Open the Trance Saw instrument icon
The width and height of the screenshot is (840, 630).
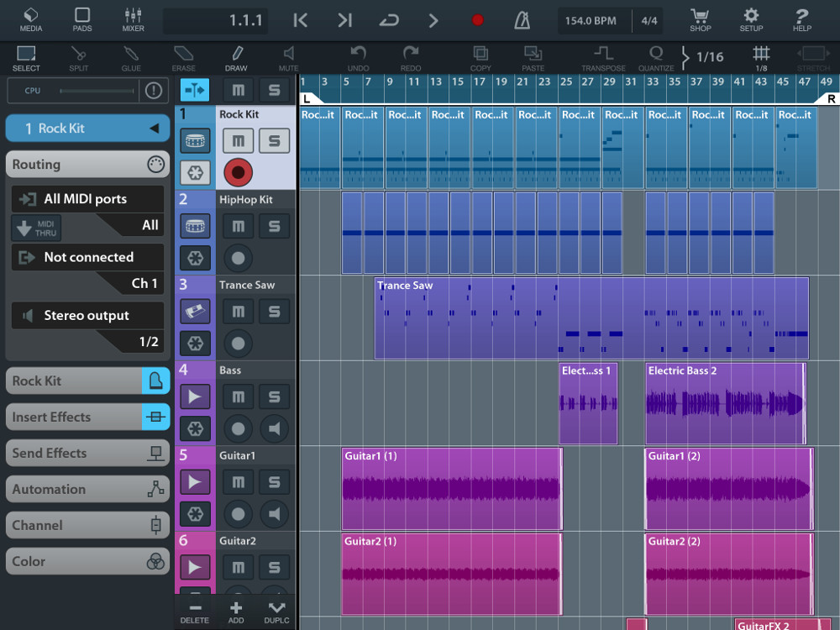click(x=195, y=312)
